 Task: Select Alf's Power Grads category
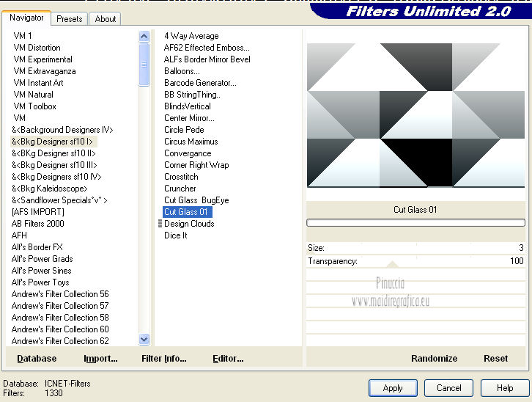[42, 259]
